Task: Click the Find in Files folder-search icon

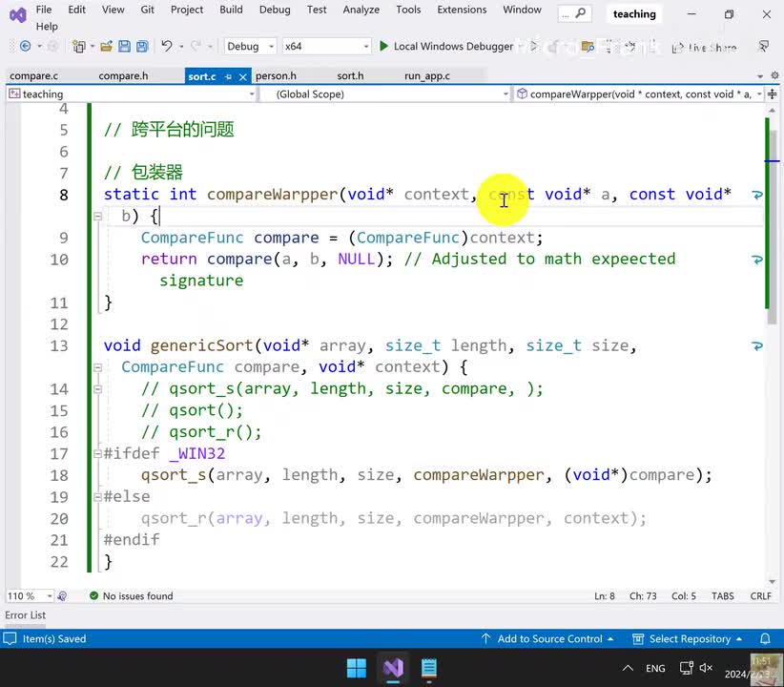Action: pyautogui.click(x=588, y=47)
